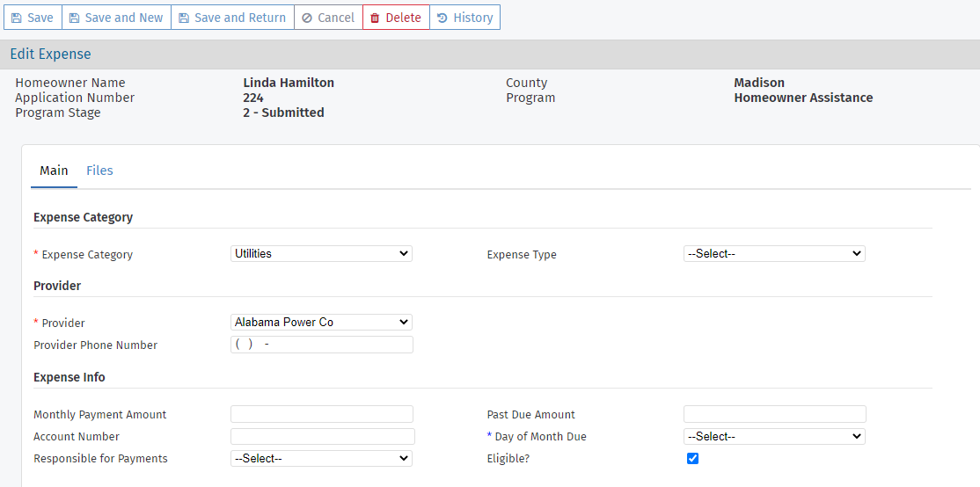Click the History clock icon

point(442,18)
